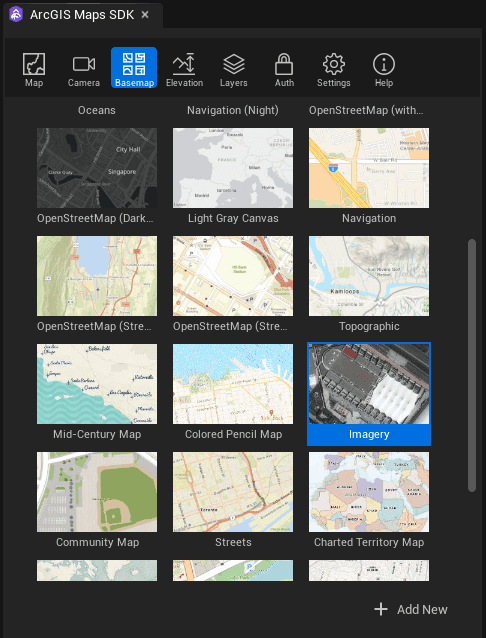Select OpenStreetMap thumbnail showing a blue lake

click(97, 276)
